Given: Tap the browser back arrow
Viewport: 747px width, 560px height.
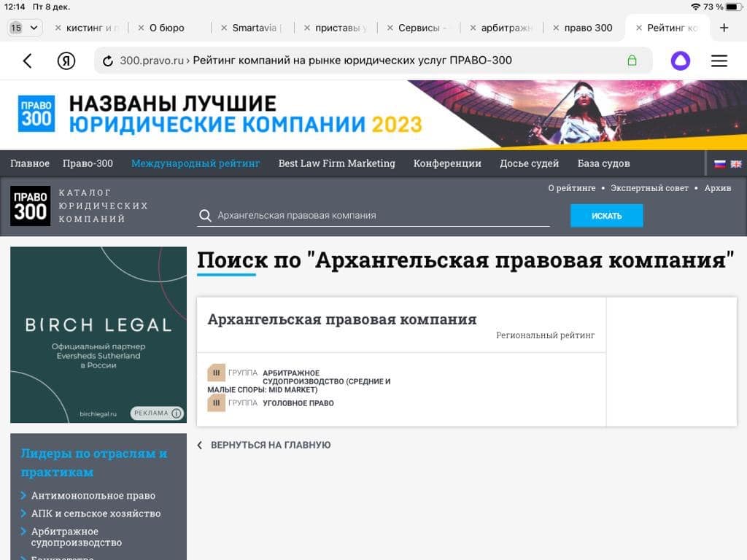Looking at the screenshot, I should coord(28,61).
